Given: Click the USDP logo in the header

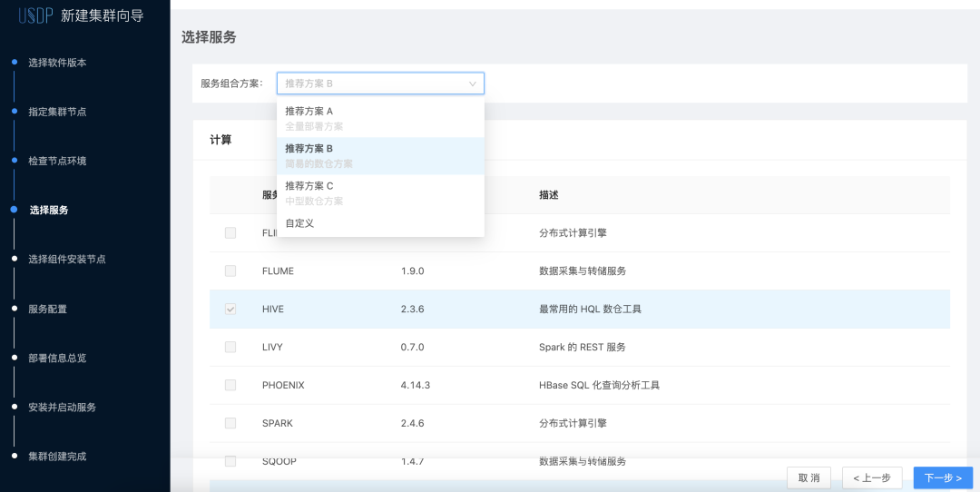Looking at the screenshot, I should click(35, 15).
